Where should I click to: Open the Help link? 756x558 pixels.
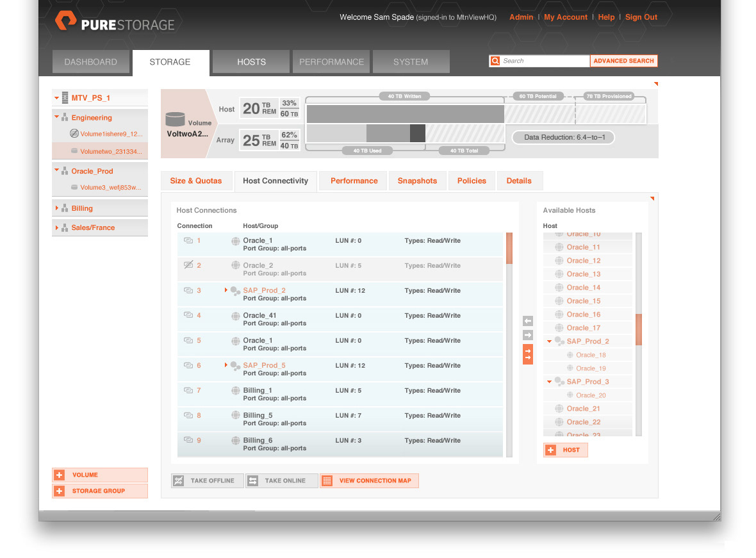pyautogui.click(x=606, y=17)
